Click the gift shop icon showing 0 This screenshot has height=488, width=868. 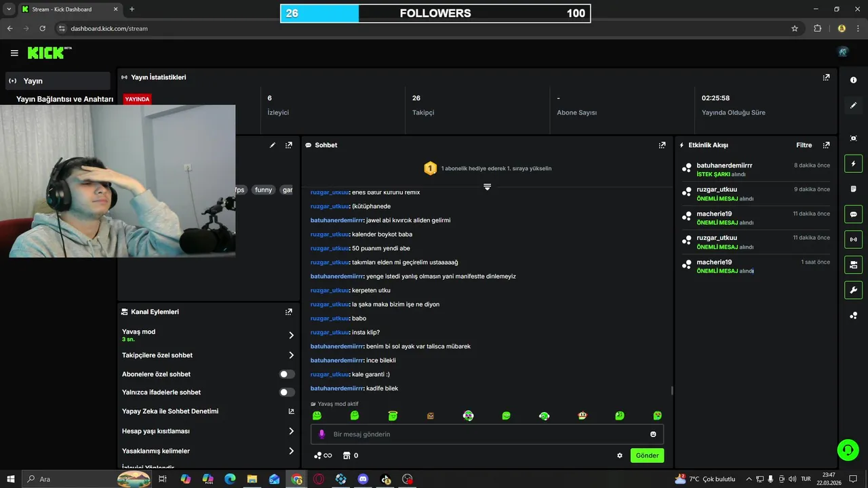tap(351, 455)
